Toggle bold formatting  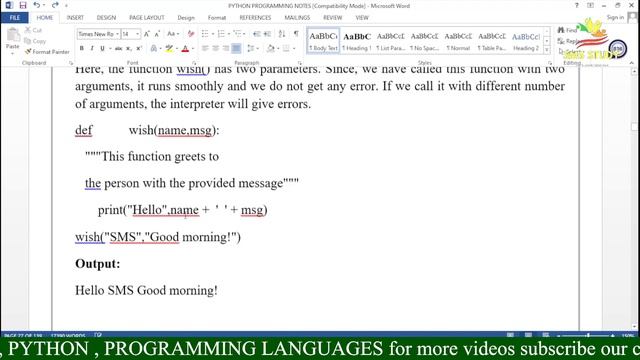[82, 49]
